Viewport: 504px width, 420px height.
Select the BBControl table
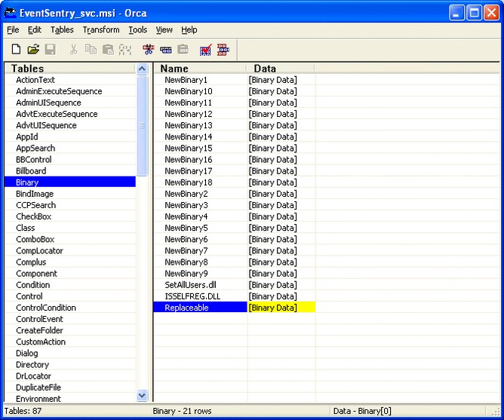[70, 160]
